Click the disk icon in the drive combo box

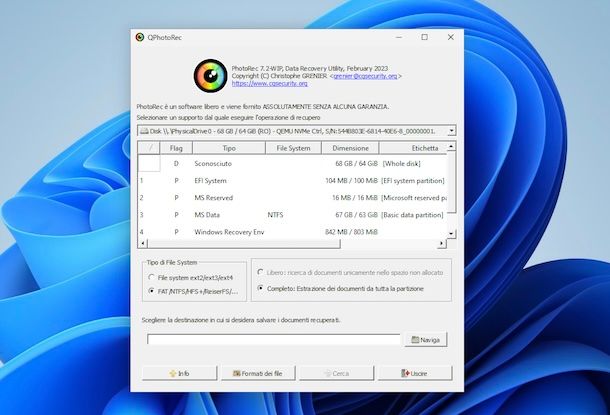(144, 131)
